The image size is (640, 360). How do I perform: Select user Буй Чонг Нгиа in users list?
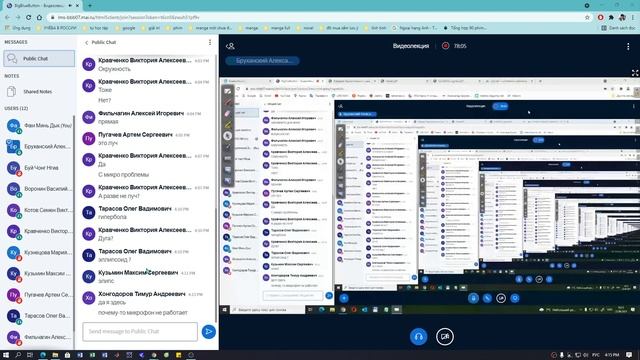tap(39, 168)
